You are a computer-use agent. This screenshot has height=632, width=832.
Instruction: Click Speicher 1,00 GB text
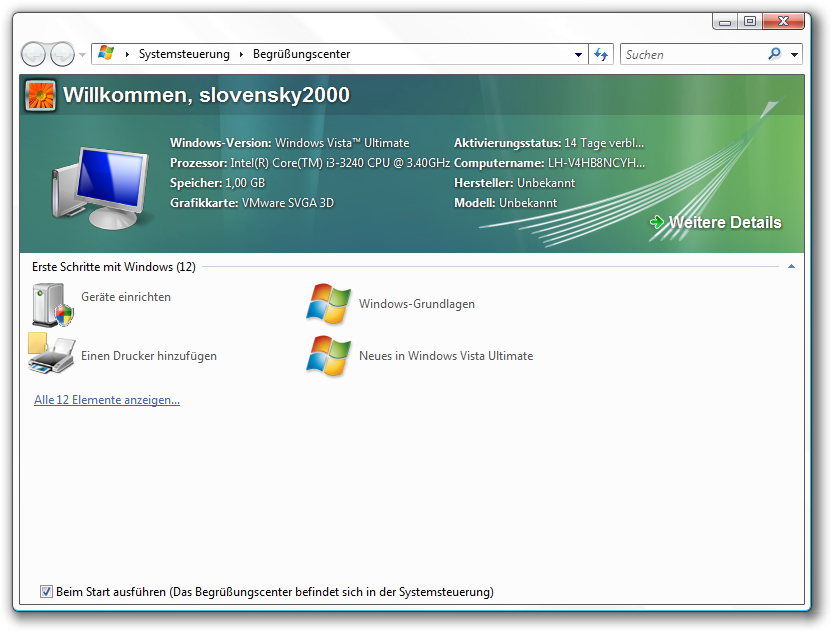coord(217,183)
